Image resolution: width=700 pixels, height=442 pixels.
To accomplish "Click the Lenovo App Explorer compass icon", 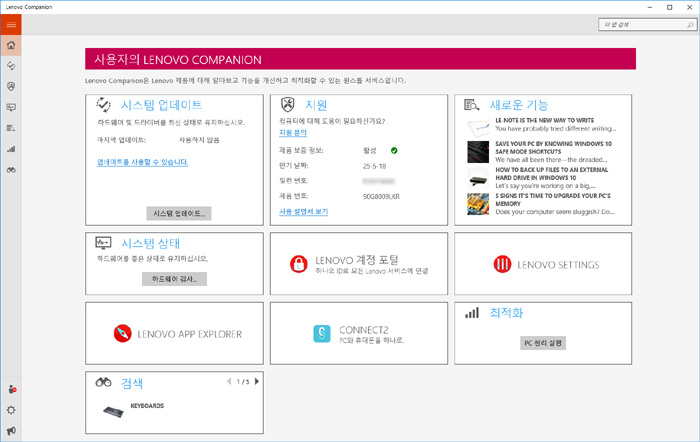I will click(122, 334).
